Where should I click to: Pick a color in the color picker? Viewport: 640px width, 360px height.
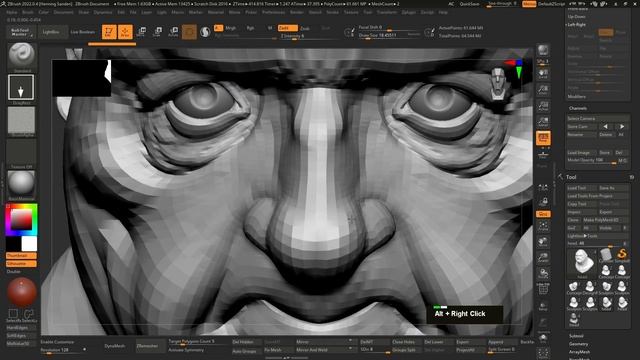pos(21,220)
